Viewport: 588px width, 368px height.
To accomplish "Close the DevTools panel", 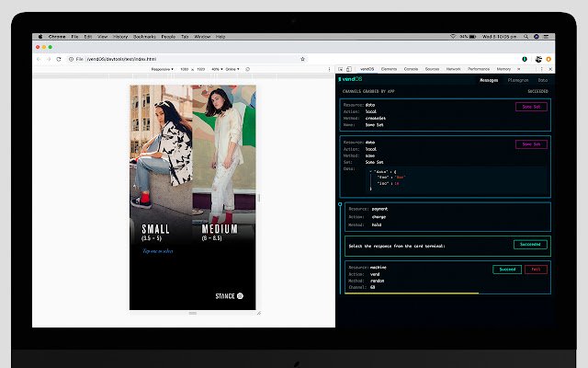I will point(550,69).
